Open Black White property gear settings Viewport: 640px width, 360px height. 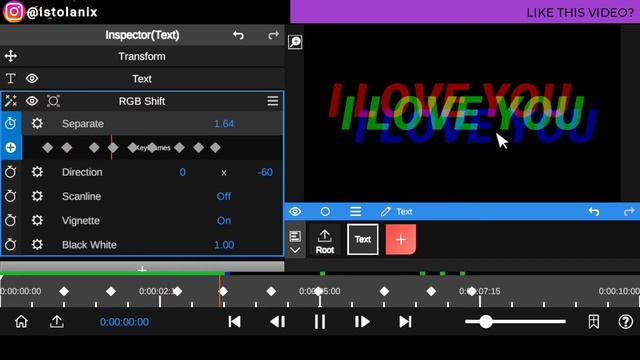(37, 244)
